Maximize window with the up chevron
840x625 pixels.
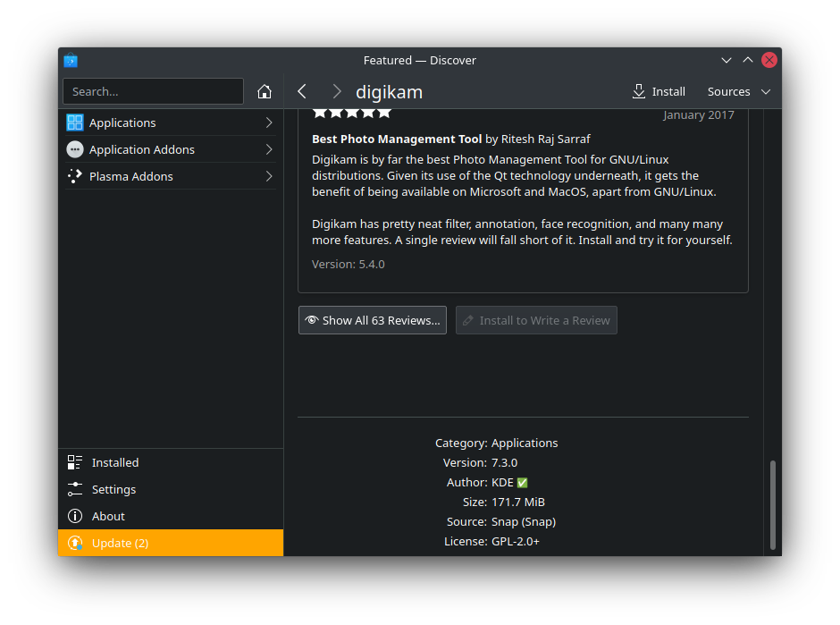(748, 60)
